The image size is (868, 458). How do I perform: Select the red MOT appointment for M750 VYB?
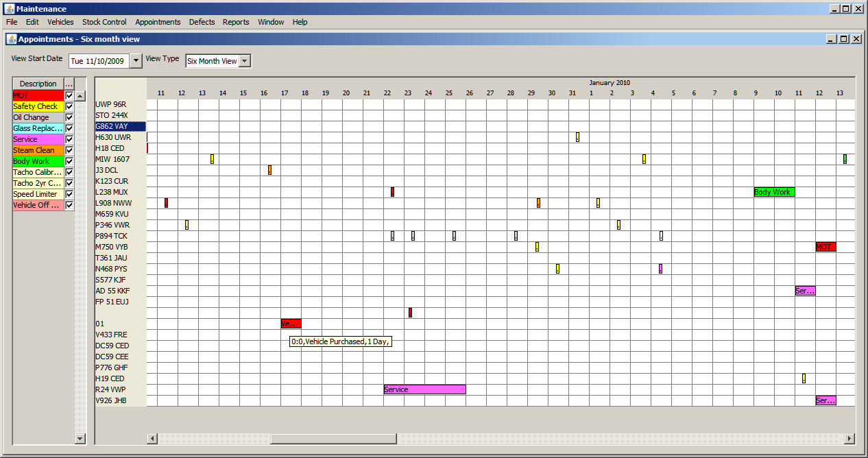pyautogui.click(x=825, y=247)
